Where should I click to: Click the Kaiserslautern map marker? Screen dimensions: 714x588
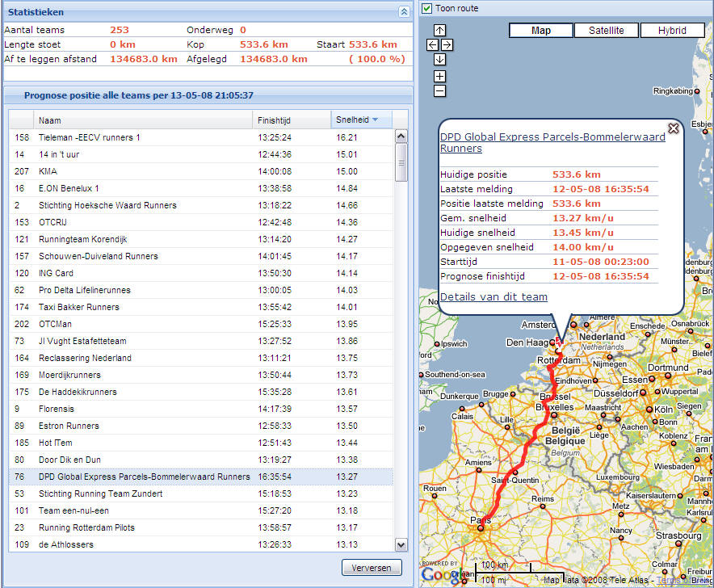tap(680, 496)
